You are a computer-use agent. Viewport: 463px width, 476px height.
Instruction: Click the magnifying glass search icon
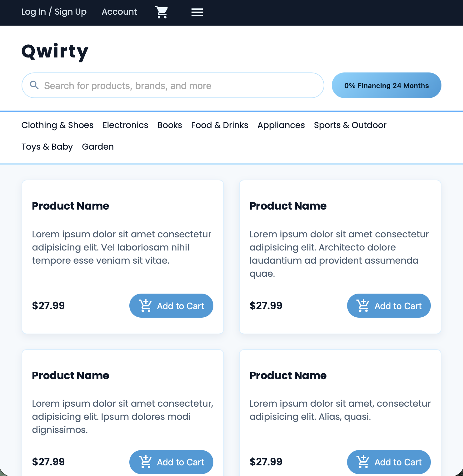click(x=35, y=85)
